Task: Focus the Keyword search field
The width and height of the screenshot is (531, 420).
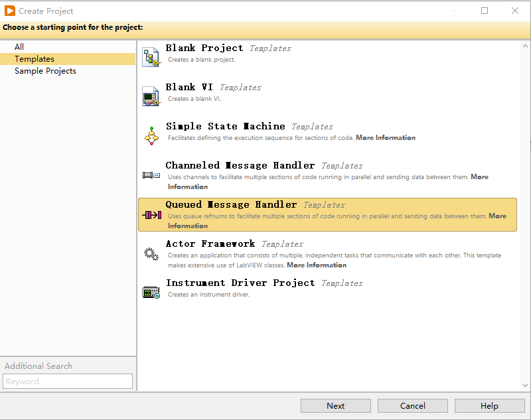Action: point(68,381)
